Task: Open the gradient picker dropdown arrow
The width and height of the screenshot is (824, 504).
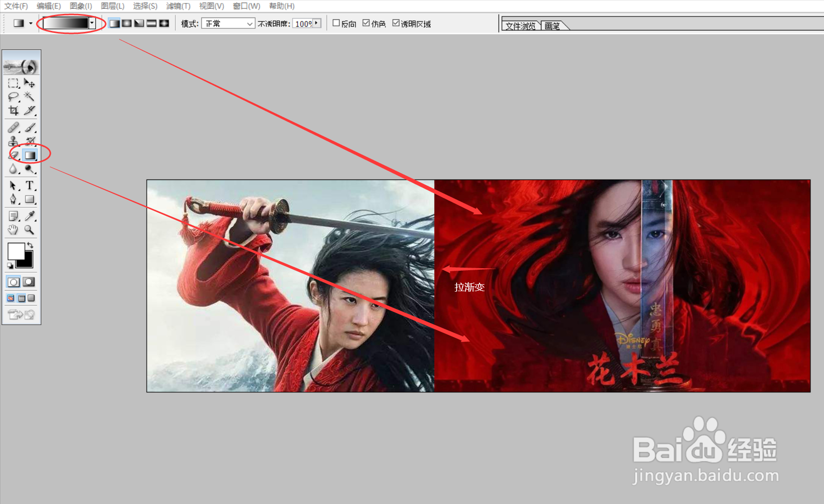Action: (92, 23)
